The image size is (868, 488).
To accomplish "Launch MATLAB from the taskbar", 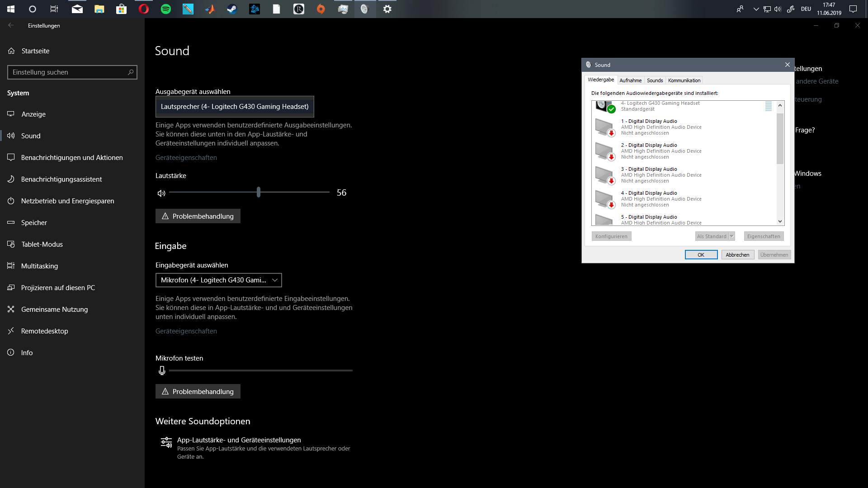I will pos(210,9).
